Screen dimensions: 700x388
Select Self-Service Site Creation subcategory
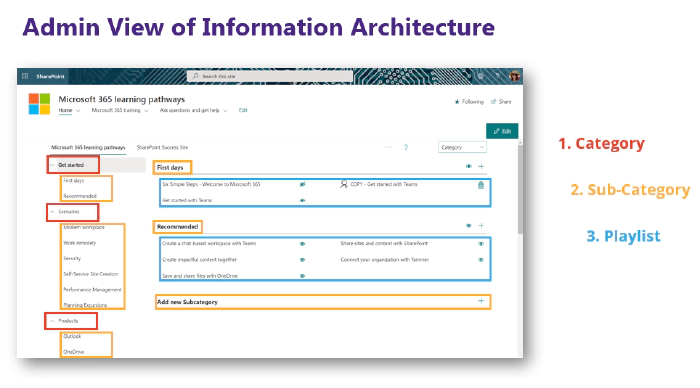coord(91,274)
